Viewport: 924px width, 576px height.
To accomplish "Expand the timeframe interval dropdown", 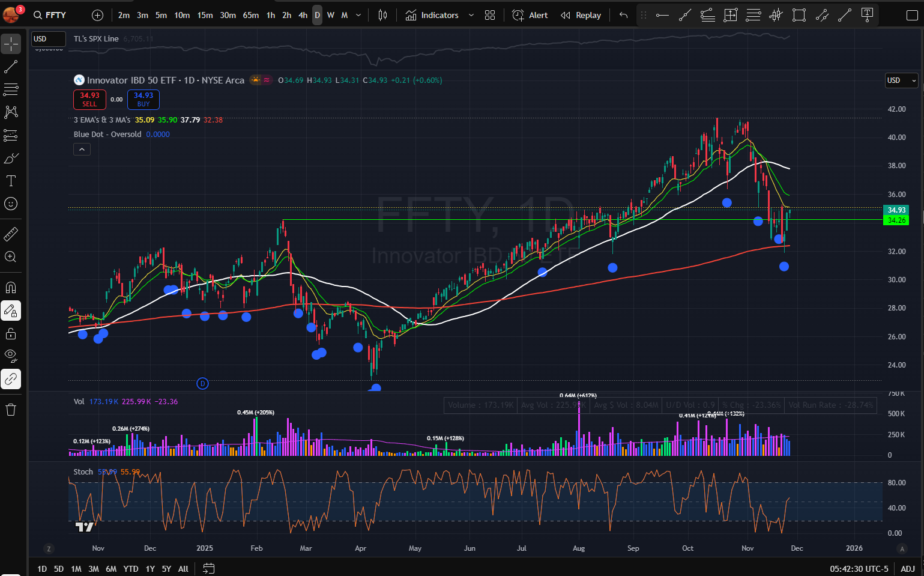I will [x=358, y=15].
